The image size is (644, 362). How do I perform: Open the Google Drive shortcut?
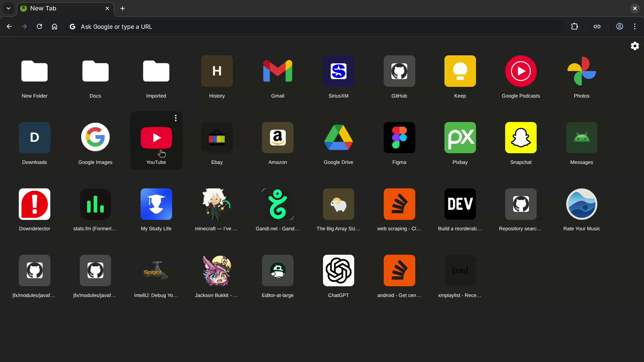pos(338,137)
